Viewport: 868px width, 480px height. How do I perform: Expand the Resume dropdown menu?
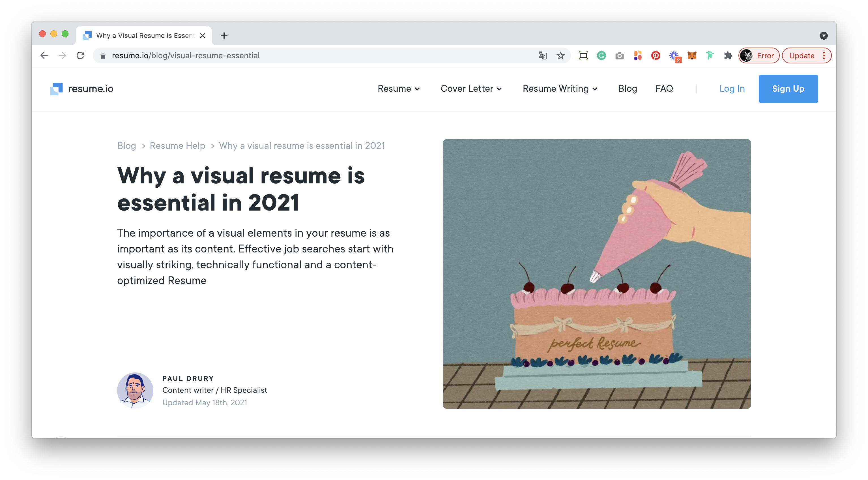pos(398,89)
